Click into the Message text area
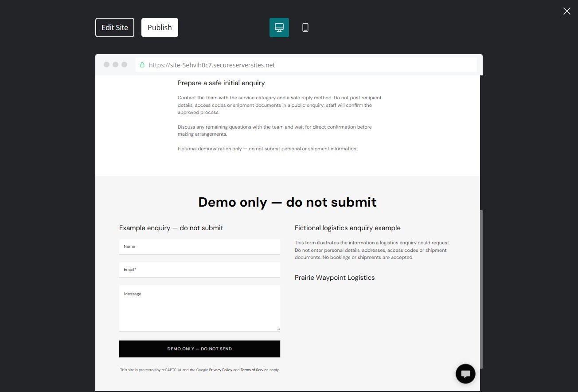578x392 pixels. tap(199, 308)
